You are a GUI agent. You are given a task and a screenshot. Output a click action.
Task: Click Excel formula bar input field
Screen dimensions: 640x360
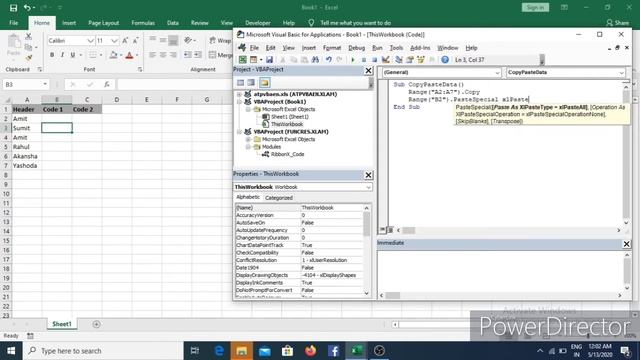(x=175, y=84)
